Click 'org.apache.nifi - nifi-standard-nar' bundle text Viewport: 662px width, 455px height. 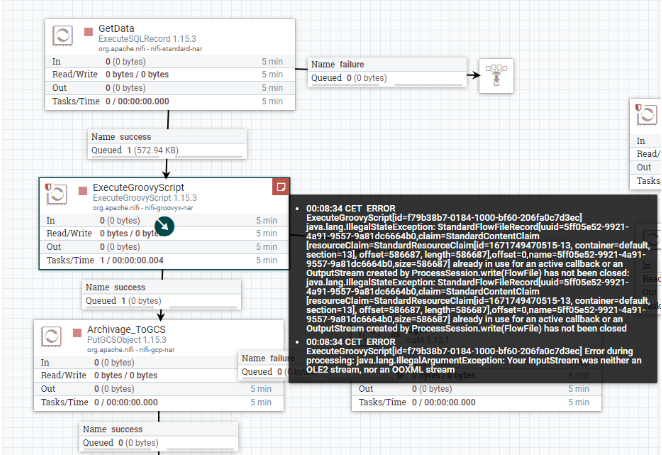coord(150,49)
